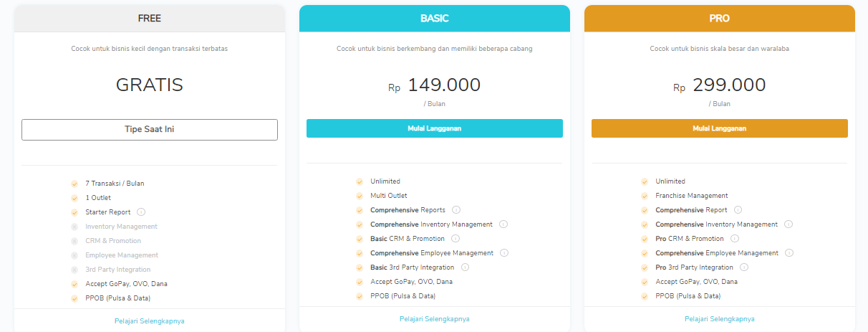
Task: Click Mulai Langganan under PRO plan
Action: 720,128
